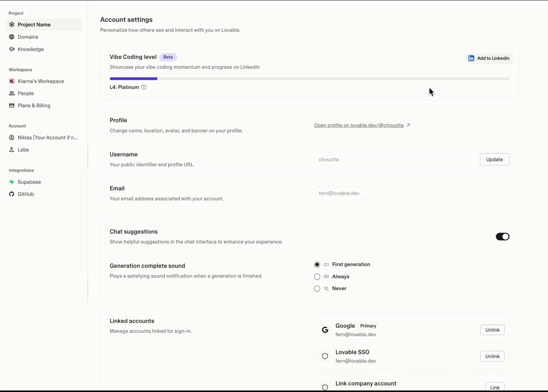Select the Never sound option
The image size is (548, 392).
coord(317,288)
